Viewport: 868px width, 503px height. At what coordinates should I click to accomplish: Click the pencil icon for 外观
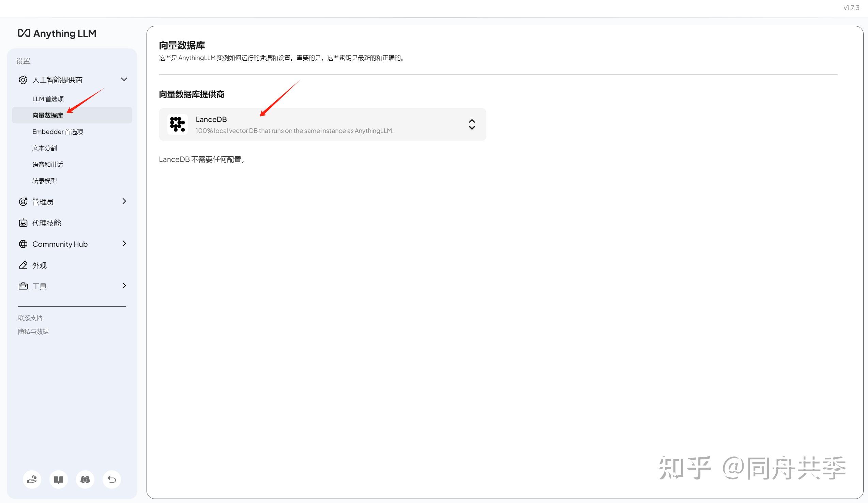tap(23, 265)
